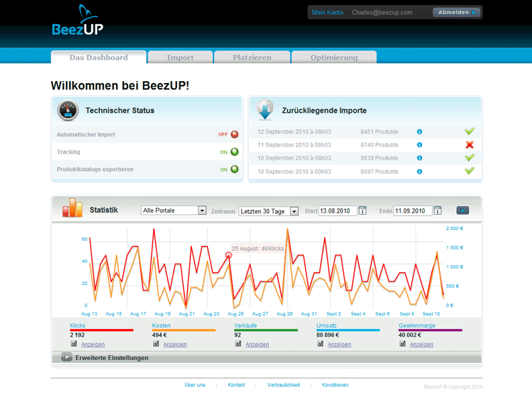
Task: Switch to the Optimierung tab
Action: click(x=334, y=58)
